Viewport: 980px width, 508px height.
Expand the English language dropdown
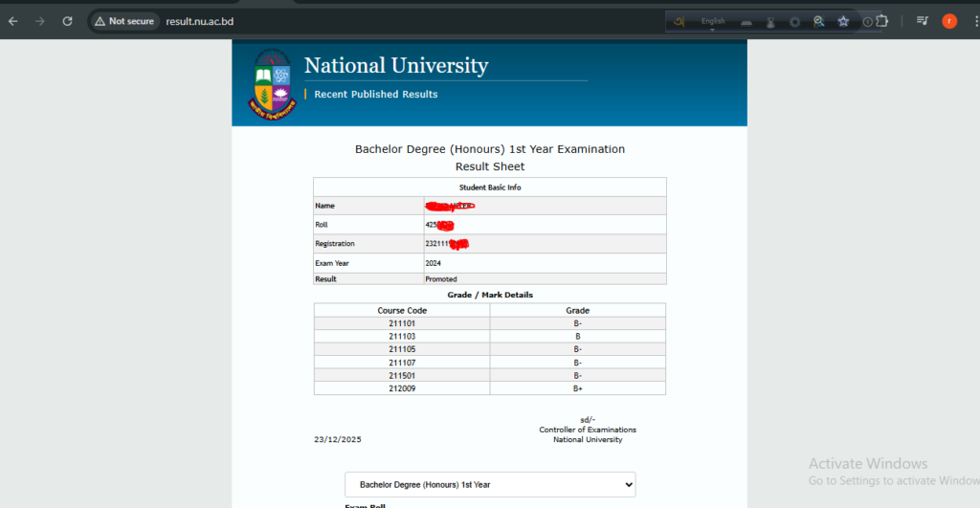point(713,22)
